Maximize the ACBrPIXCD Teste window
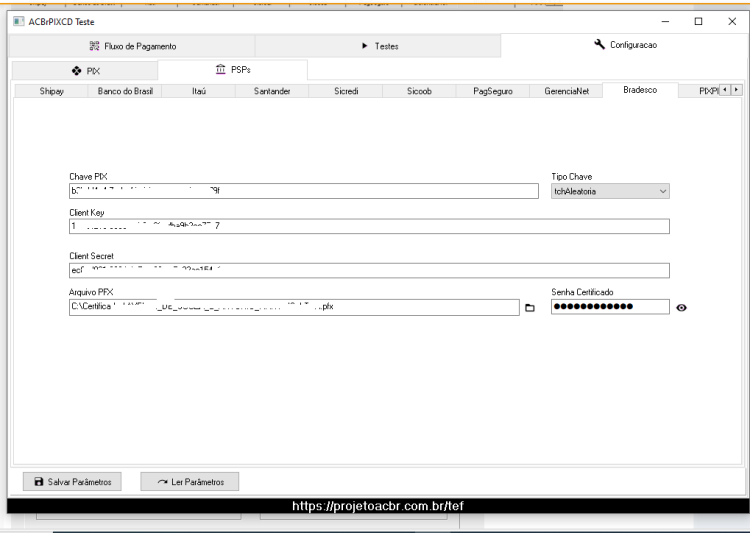This screenshot has width=750, height=533. click(x=698, y=22)
